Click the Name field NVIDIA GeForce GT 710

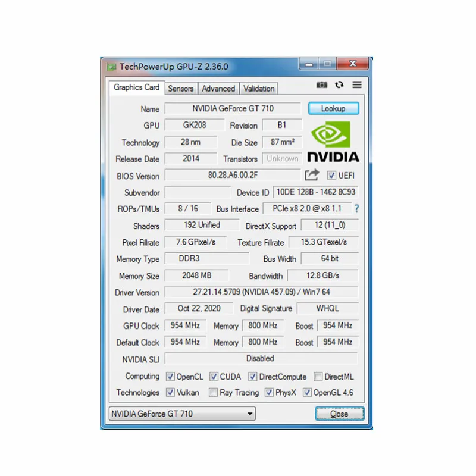[x=233, y=108]
